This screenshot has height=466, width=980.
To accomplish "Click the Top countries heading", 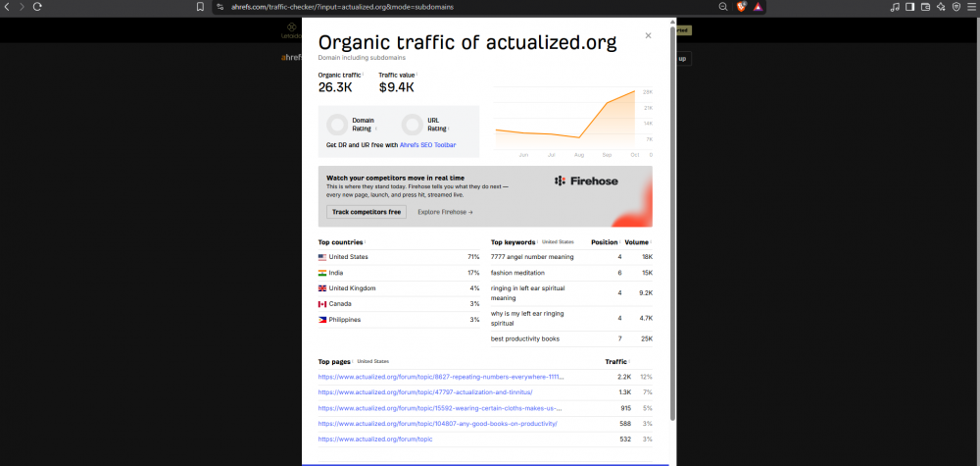I will [341, 242].
